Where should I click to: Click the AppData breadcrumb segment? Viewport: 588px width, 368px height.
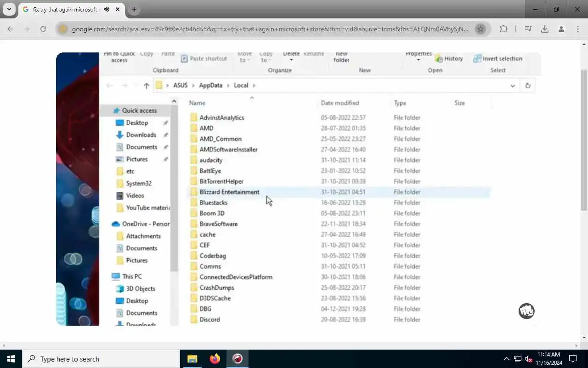click(x=210, y=86)
